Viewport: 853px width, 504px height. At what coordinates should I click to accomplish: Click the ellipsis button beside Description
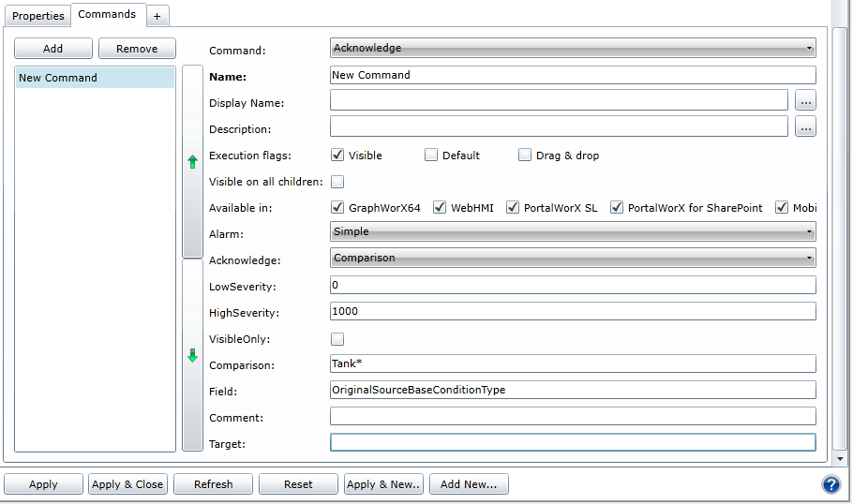805,126
